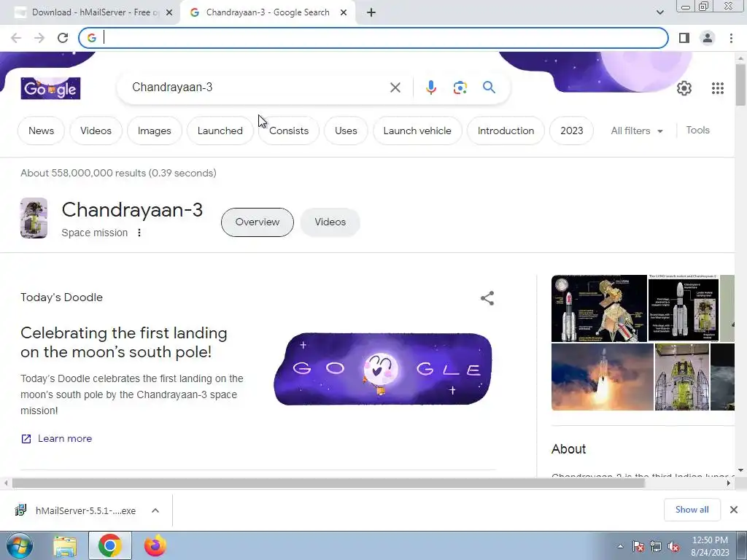Submit search with the magnifier icon

(x=489, y=87)
